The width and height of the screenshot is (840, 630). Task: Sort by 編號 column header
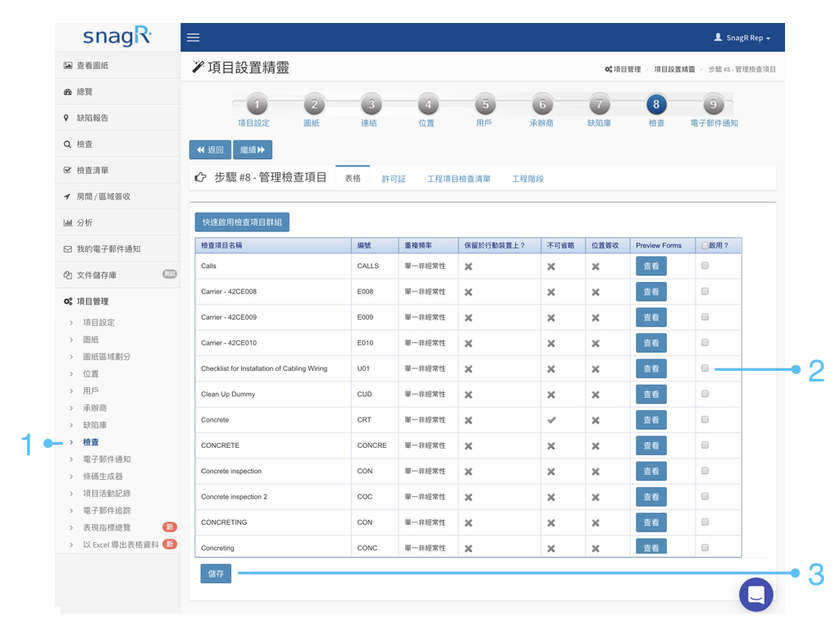(x=374, y=245)
